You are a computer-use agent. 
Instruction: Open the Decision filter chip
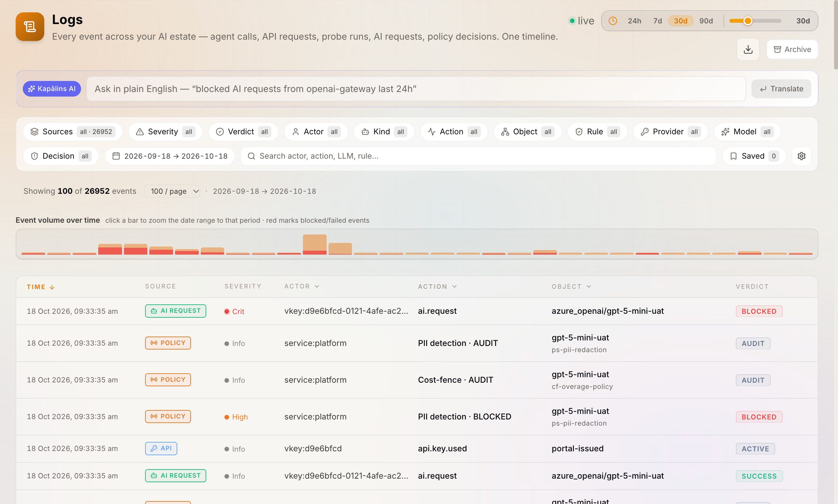(61, 156)
